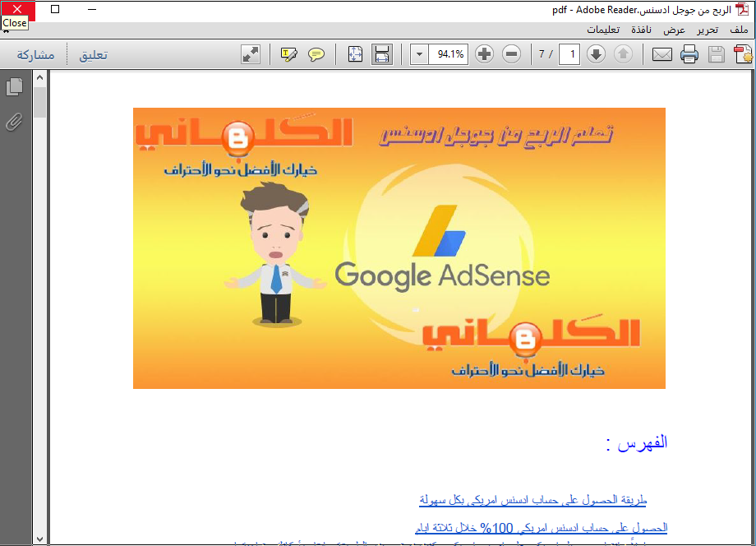This screenshot has width=756, height=546.
Task: Click the vertical scrollbar thumb
Action: click(x=40, y=102)
